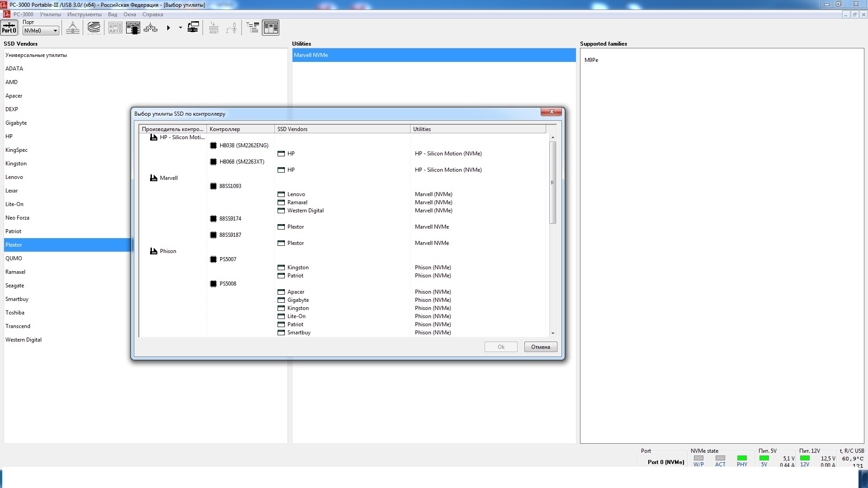
Task: Select Lite-On vendor in dialog tree
Action: click(x=296, y=316)
